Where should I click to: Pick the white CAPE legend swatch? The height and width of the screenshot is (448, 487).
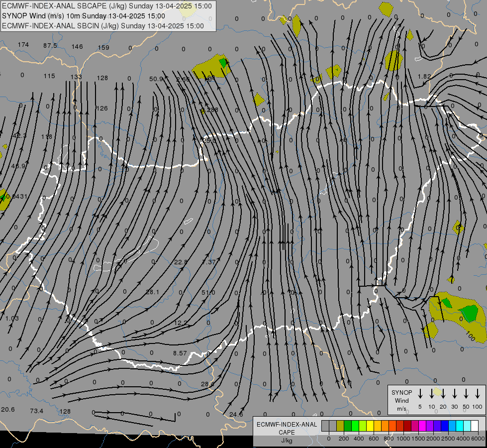coord(474,426)
